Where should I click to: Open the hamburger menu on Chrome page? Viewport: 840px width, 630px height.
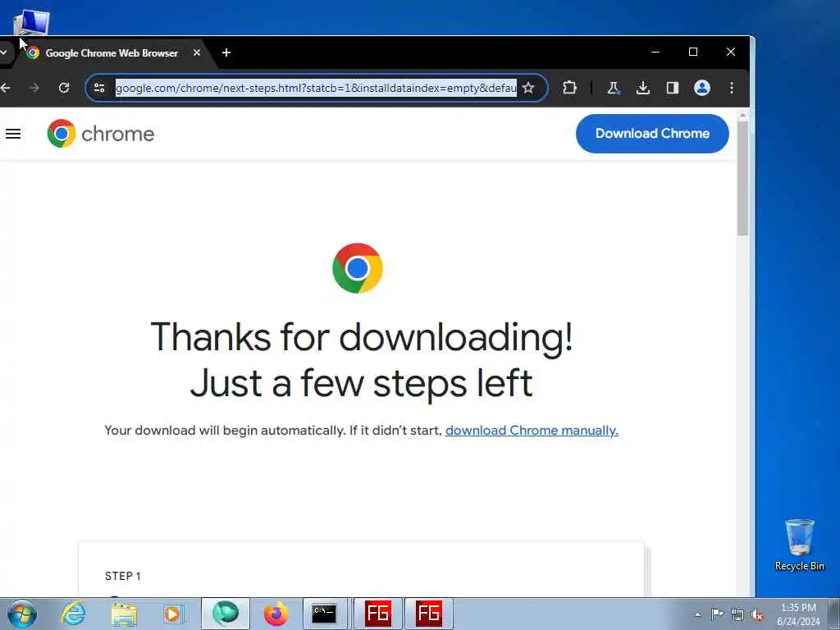click(x=13, y=134)
